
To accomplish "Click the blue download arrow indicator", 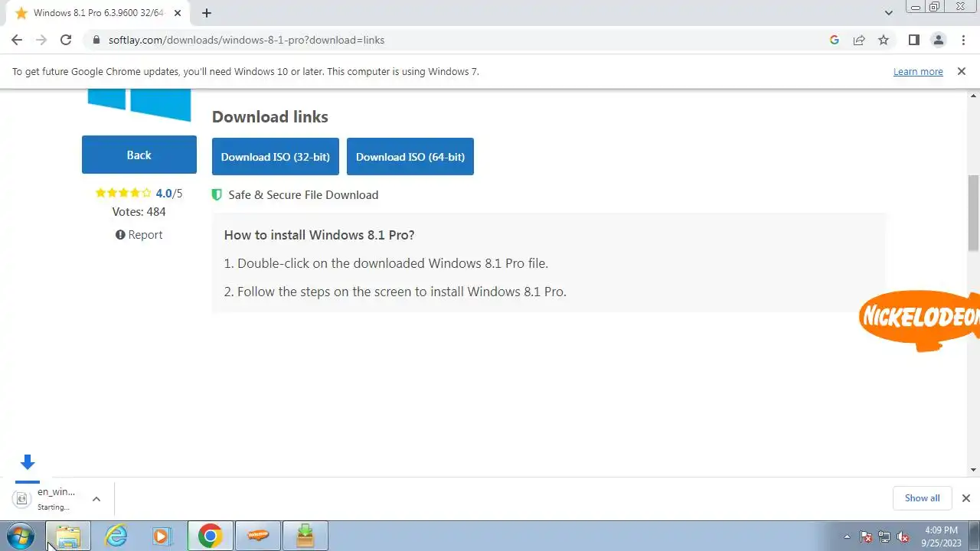I will 28,462.
